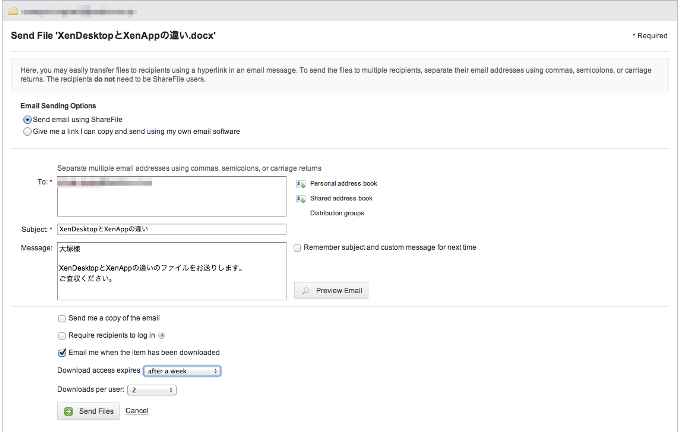Open the Personal address book icon
Screen dimensions: 680x432
click(x=300, y=184)
